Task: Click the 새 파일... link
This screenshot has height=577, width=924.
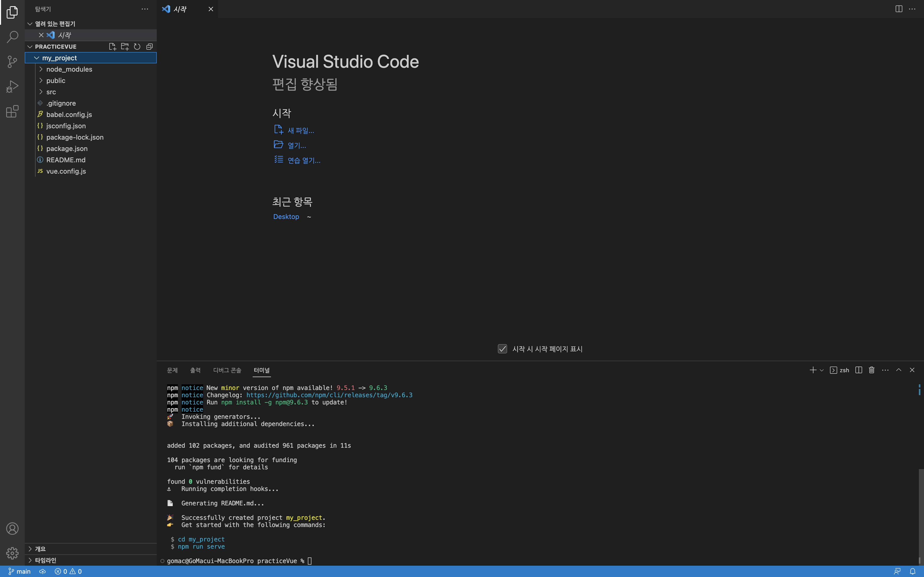Action: coord(301,131)
